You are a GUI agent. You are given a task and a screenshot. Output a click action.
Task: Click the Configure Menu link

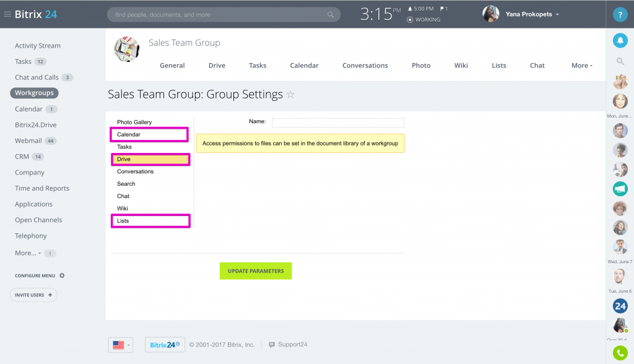point(35,276)
